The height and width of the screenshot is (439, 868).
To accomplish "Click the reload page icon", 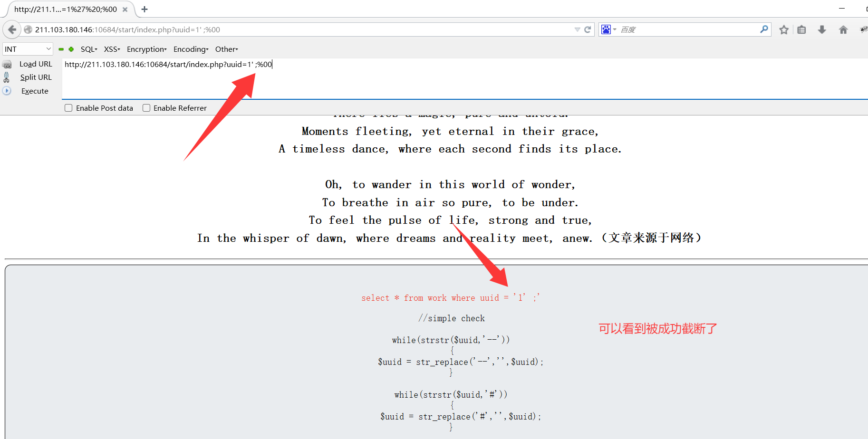I will pos(588,29).
